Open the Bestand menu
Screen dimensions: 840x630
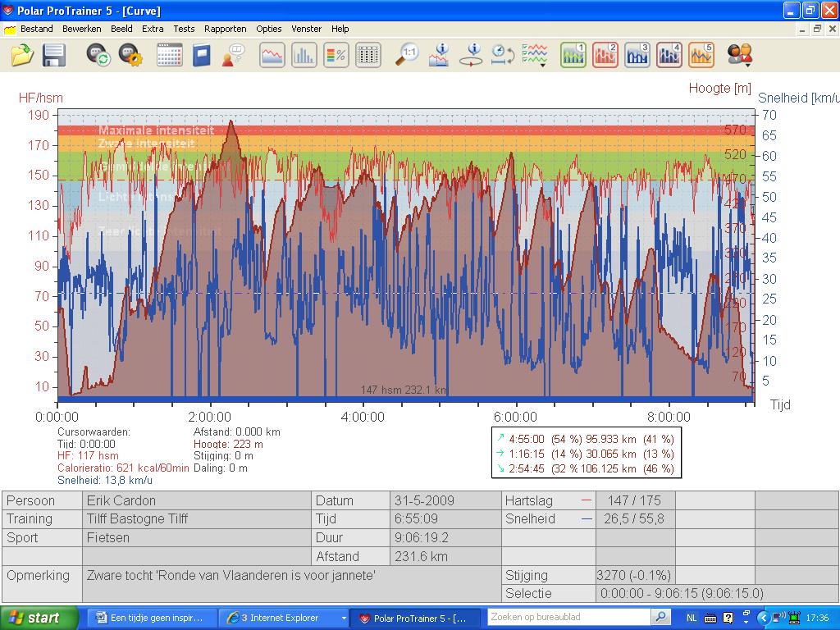[36, 29]
